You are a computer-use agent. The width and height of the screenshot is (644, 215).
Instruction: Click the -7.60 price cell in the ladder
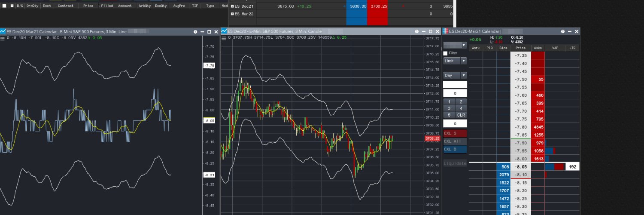[521, 95]
